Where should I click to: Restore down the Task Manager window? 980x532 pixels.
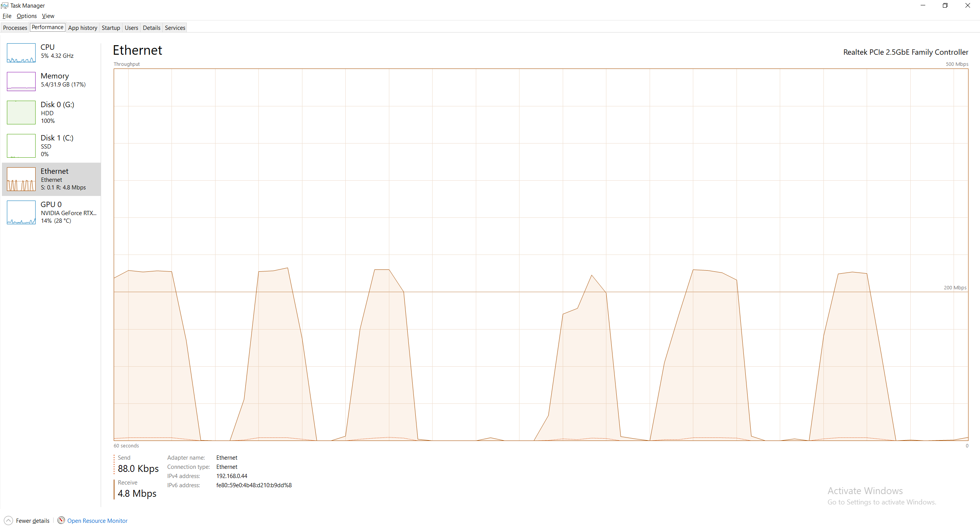[x=945, y=5]
